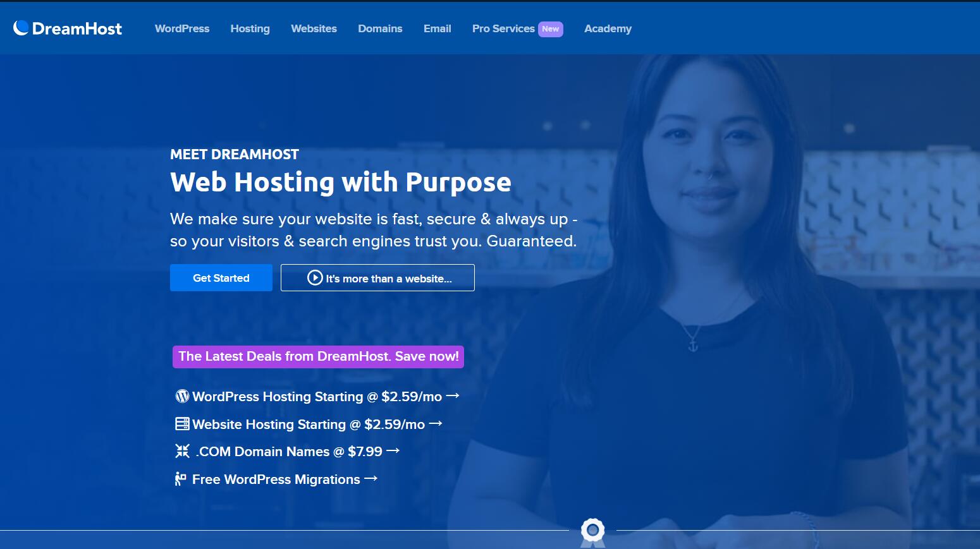Click the domain icon beside .COM Domain Names
The height and width of the screenshot is (549, 980).
pyautogui.click(x=182, y=451)
